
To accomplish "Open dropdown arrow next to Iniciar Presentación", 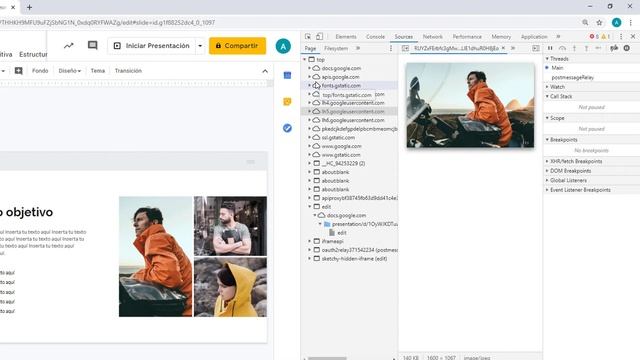I will tap(200, 46).
